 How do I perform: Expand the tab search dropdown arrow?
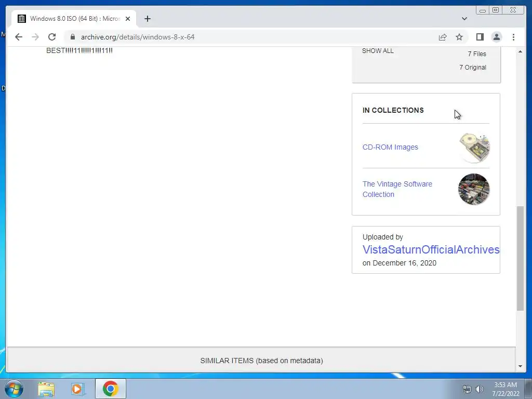464,19
